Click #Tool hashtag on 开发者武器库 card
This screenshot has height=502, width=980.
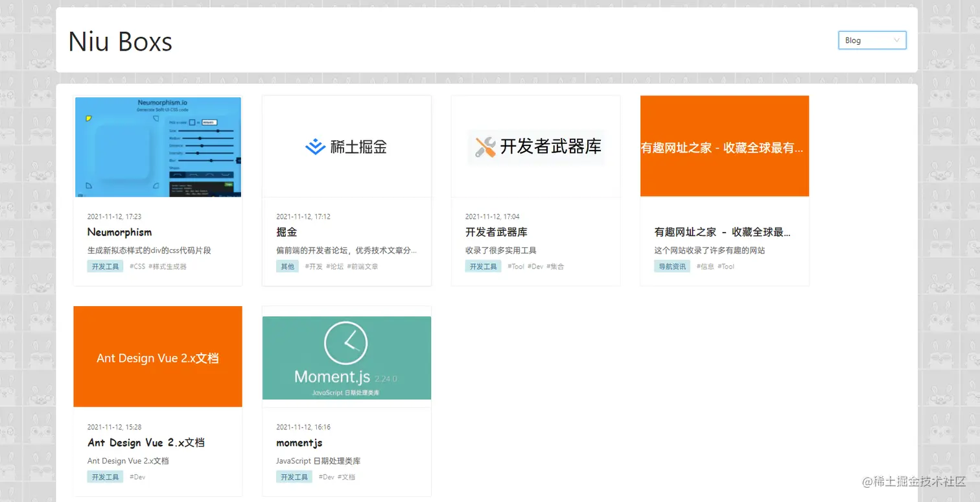coord(516,267)
